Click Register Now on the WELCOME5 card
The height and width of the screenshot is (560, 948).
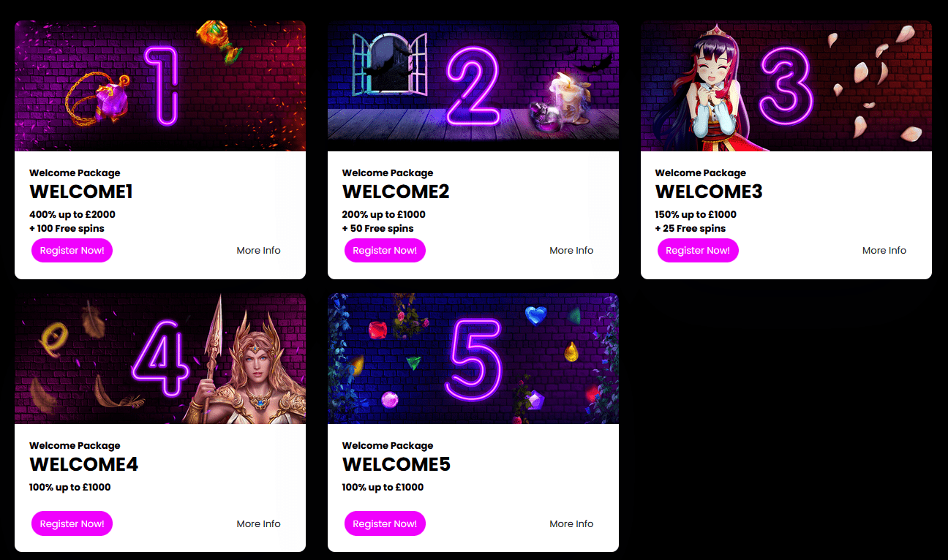pos(385,523)
